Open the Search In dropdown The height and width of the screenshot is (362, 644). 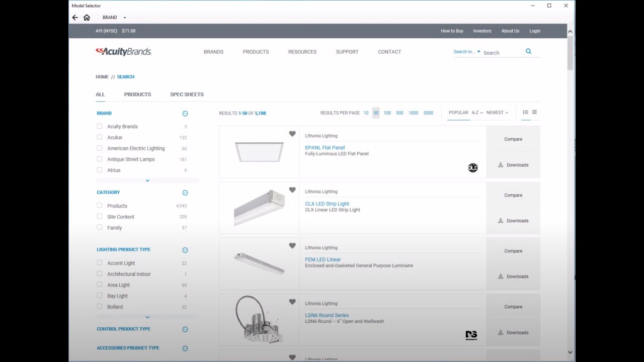(466, 52)
